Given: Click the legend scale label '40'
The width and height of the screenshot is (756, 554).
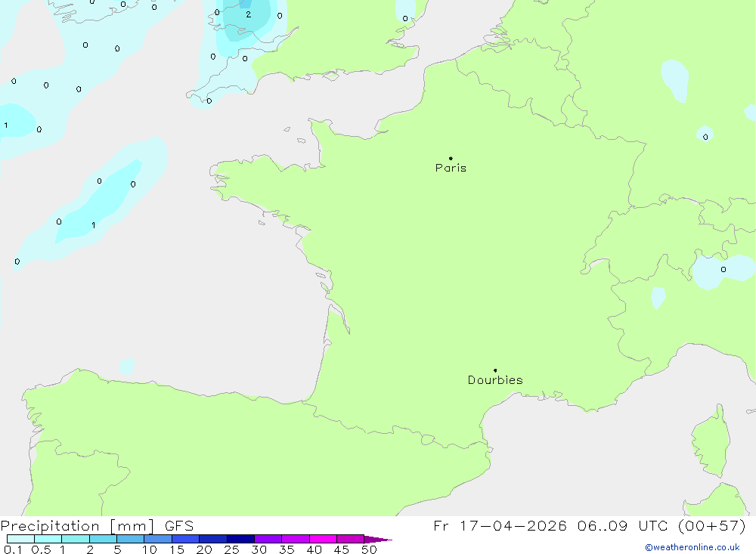Looking at the screenshot, I should 314,549.
